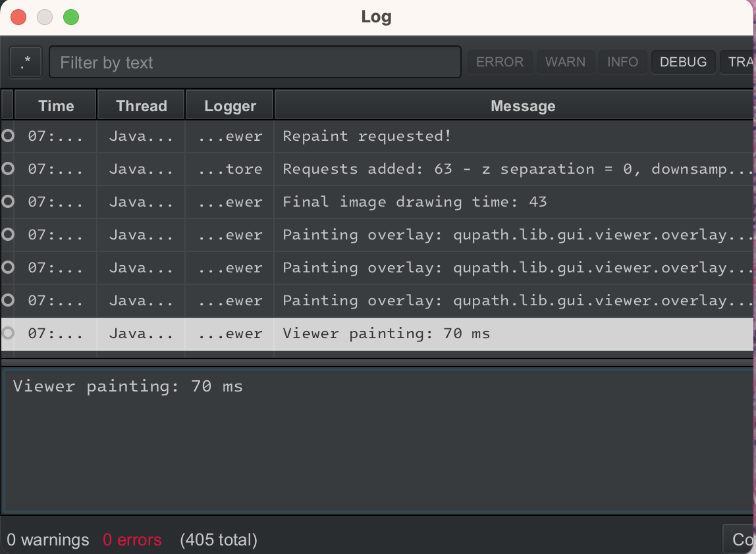Screen dimensions: 756x554
Task: Click the circle icon next to "Requests added: 63"
Action: (7, 169)
